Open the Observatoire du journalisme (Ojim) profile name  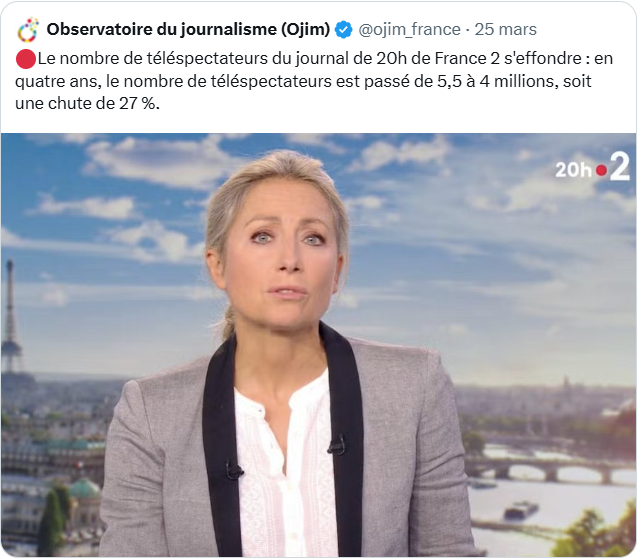click(188, 29)
